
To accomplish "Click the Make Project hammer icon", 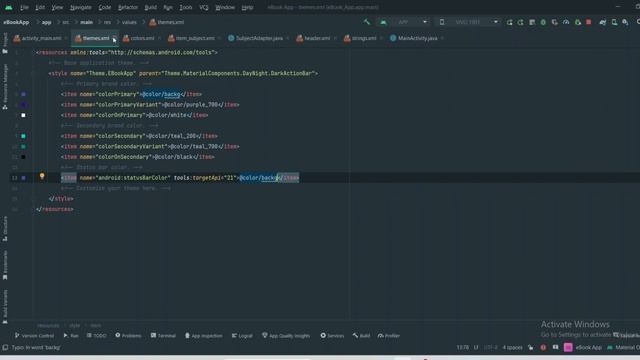I will 367,22.
